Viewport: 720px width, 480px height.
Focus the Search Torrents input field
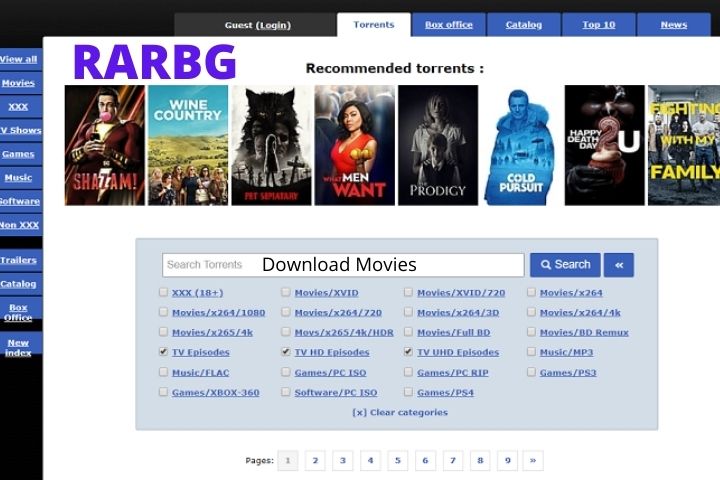343,265
